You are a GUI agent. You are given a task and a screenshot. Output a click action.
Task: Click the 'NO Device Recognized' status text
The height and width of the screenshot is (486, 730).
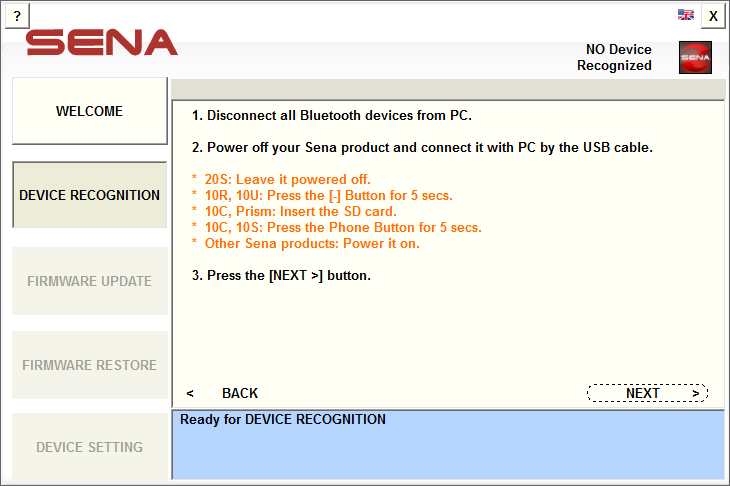click(614, 57)
